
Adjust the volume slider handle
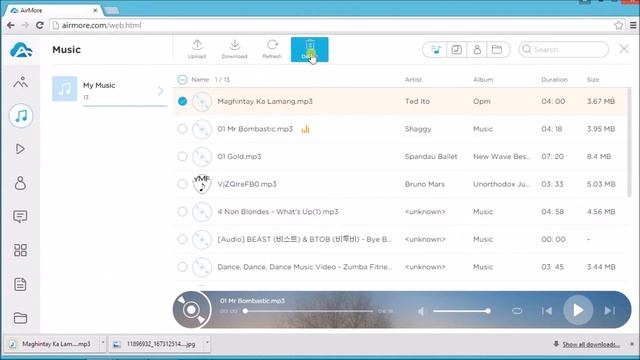488,311
